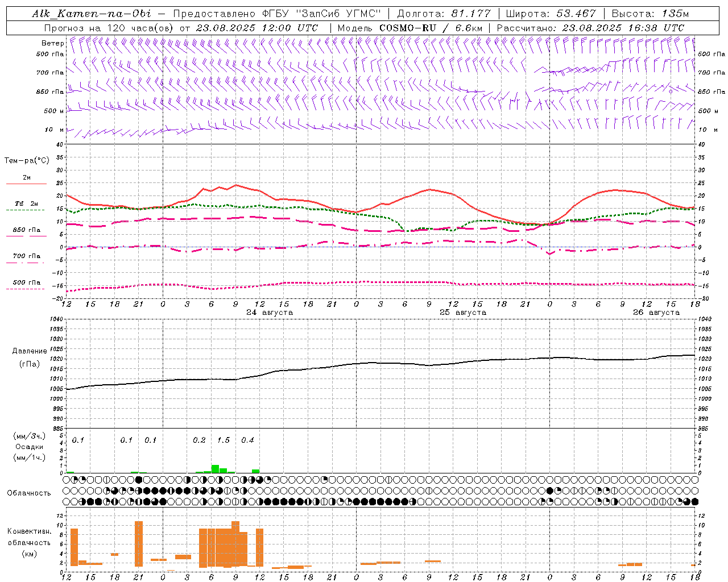Select the "Модель COSMO-RU / 6.6км" model label

pyautogui.click(x=409, y=28)
